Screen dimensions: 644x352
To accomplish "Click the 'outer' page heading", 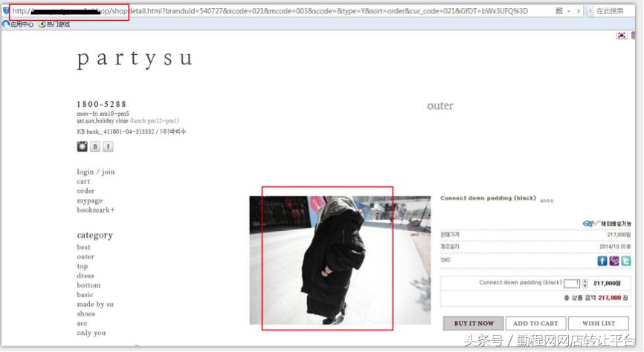I will coord(440,106).
